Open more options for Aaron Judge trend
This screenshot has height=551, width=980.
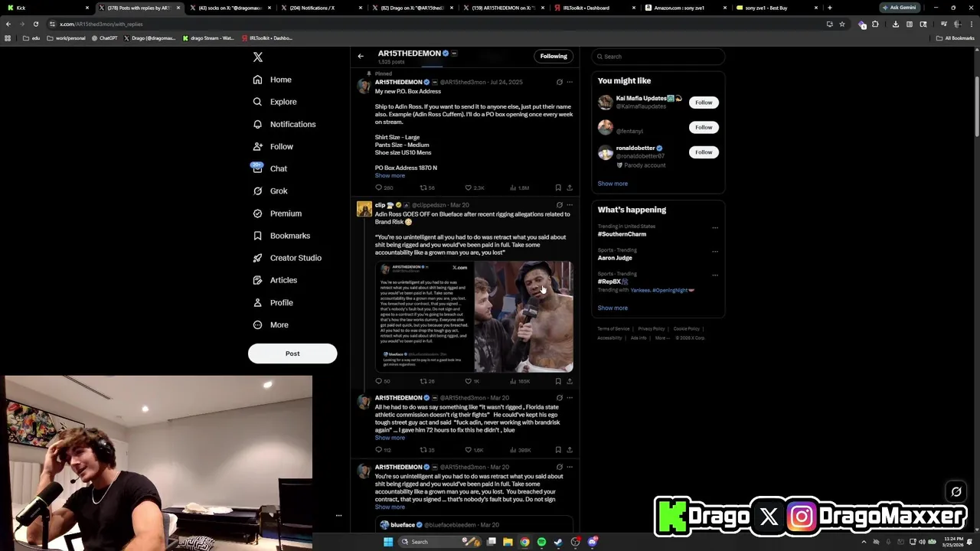[x=715, y=251]
